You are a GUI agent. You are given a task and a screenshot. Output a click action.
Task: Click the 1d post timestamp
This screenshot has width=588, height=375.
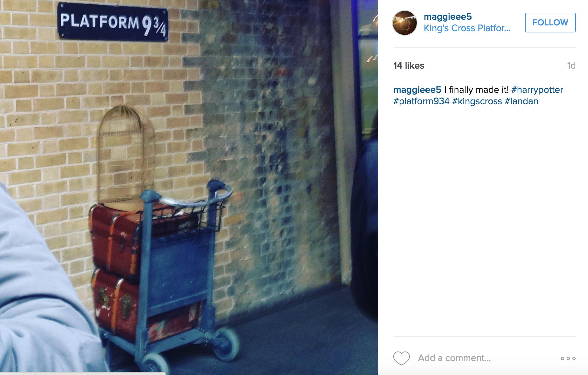pos(571,65)
